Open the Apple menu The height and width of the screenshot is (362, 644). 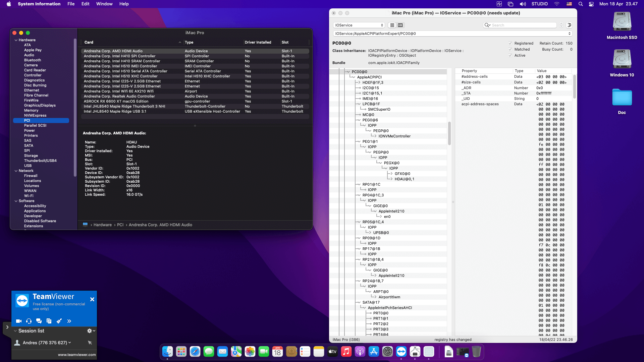[x=9, y=4]
